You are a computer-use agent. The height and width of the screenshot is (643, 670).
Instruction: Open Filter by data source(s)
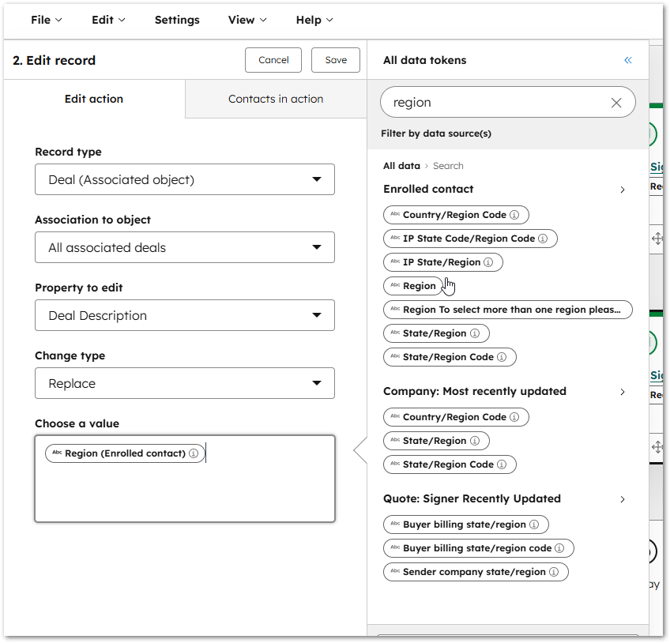tap(436, 134)
